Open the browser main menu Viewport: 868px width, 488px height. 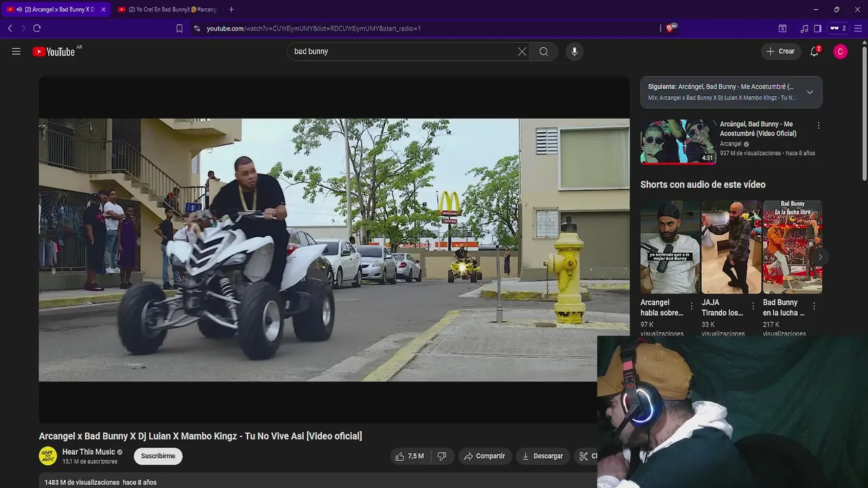click(858, 28)
